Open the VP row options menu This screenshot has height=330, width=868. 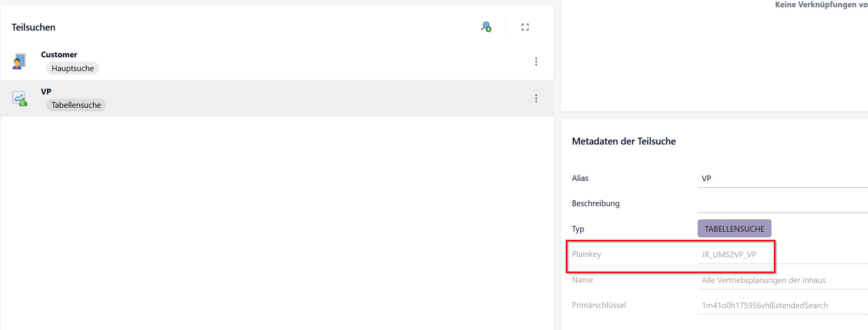tap(536, 98)
